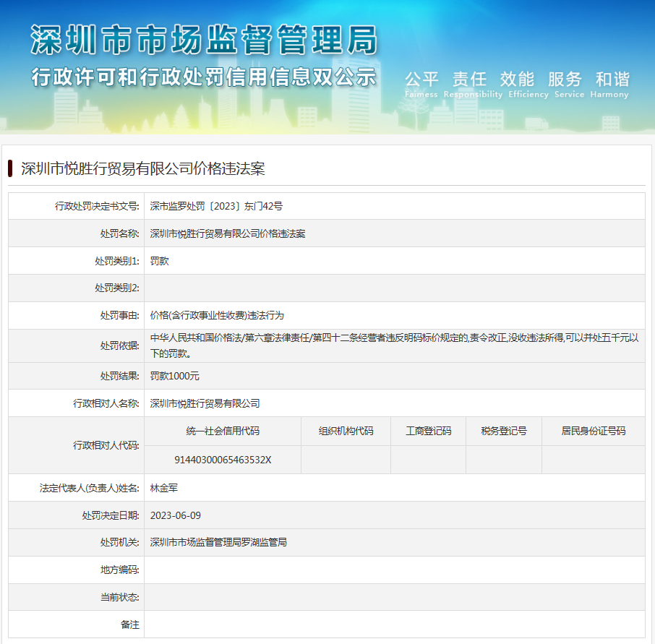Click the banner subtitle 行政许可和行政处罚信用信息双公示
The height and width of the screenshot is (644, 655).
tap(205, 77)
